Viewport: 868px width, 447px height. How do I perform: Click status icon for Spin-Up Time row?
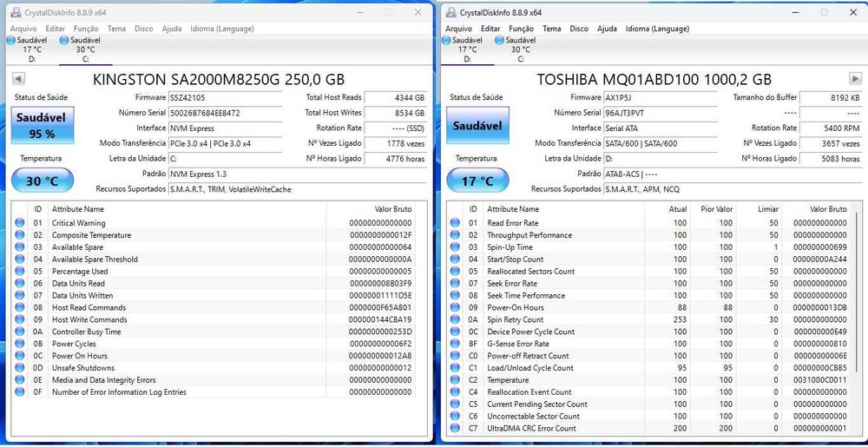coord(455,247)
